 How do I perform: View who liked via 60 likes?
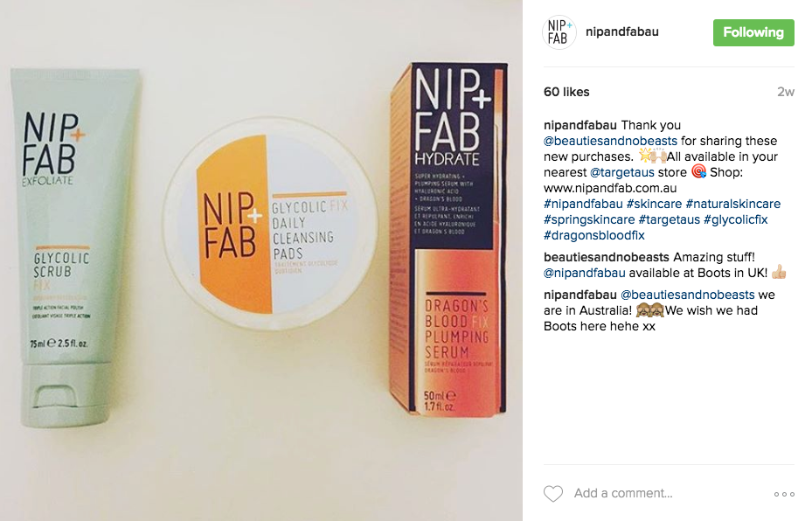click(566, 92)
